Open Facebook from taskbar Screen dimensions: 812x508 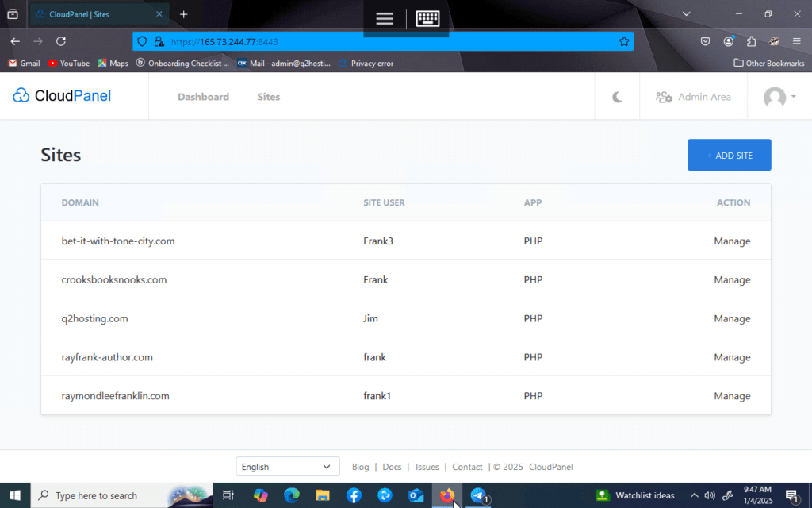coord(354,495)
